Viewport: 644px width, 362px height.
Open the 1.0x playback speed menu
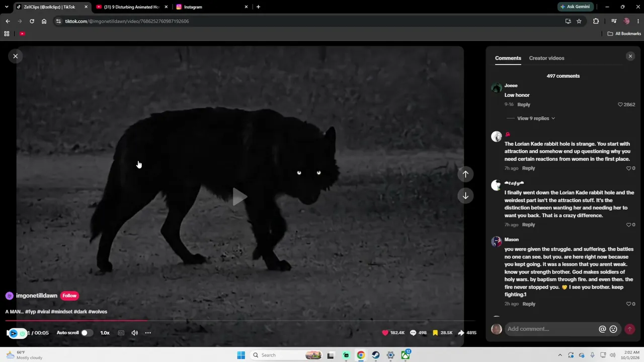click(105, 333)
